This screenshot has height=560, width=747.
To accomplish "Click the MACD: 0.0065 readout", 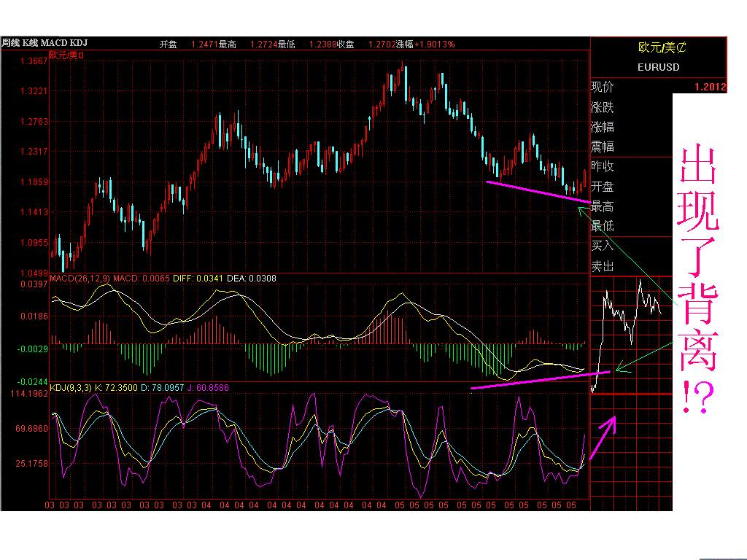I will click(141, 278).
